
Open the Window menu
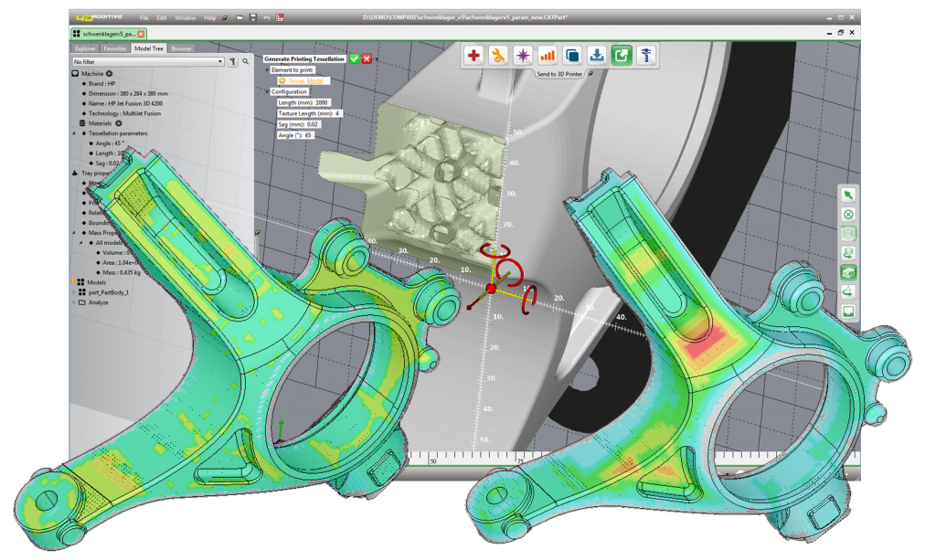(185, 18)
